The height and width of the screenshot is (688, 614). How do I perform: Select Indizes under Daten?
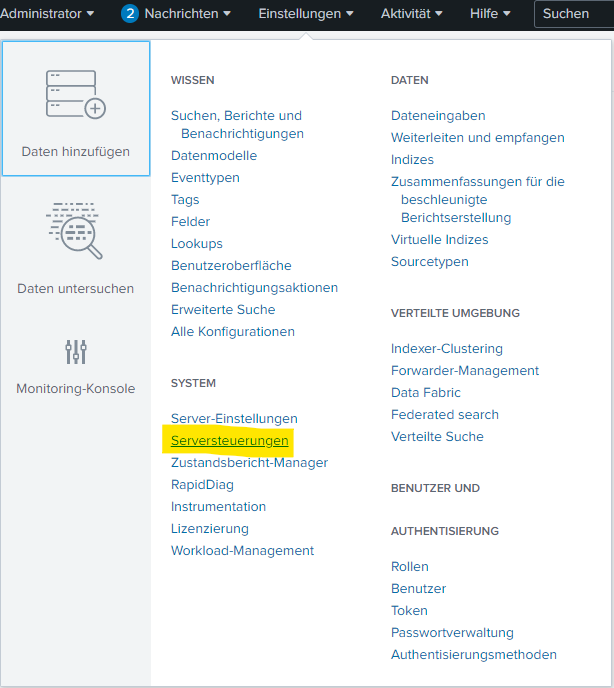(x=412, y=160)
